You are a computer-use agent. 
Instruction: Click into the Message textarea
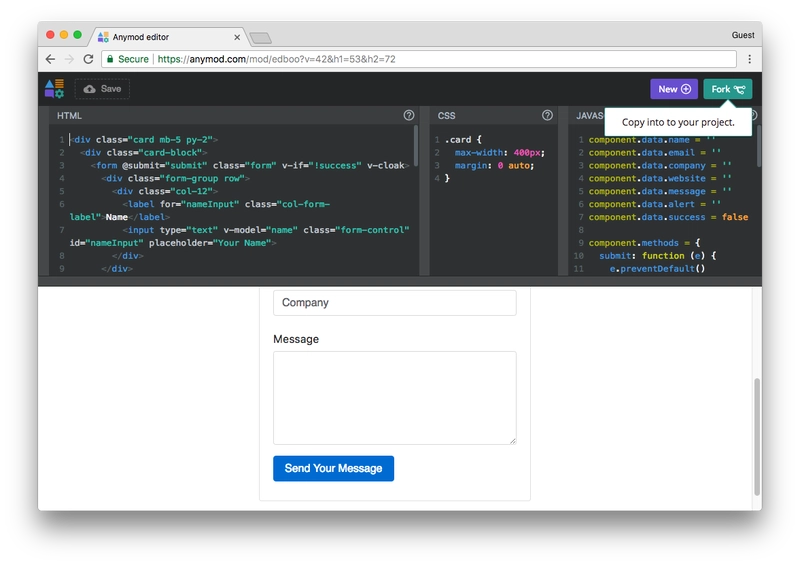point(394,398)
